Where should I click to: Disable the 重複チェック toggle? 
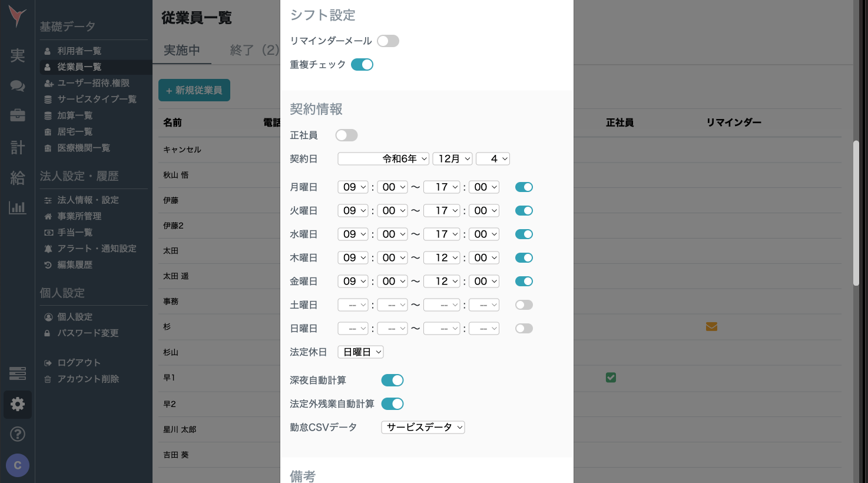[x=362, y=64]
